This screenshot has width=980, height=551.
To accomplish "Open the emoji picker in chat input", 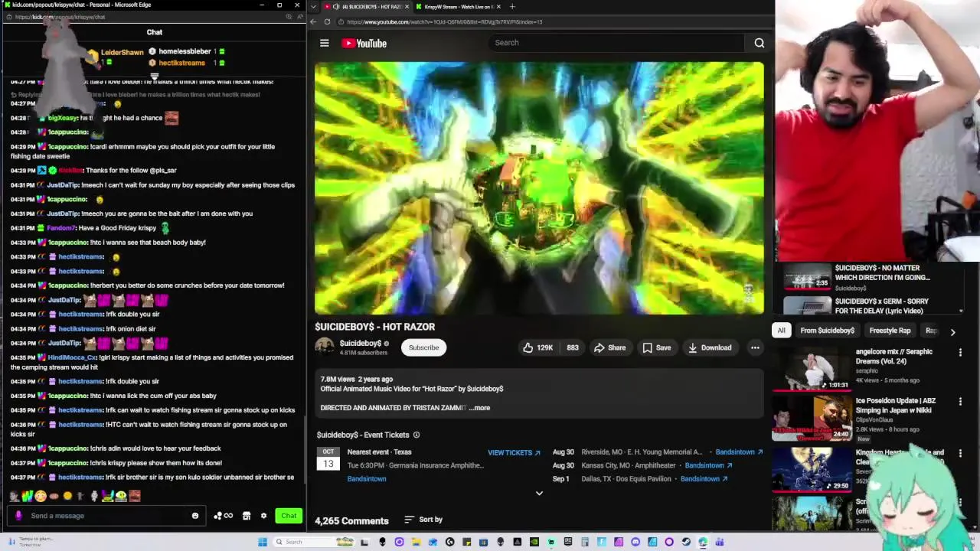I will 195,516.
